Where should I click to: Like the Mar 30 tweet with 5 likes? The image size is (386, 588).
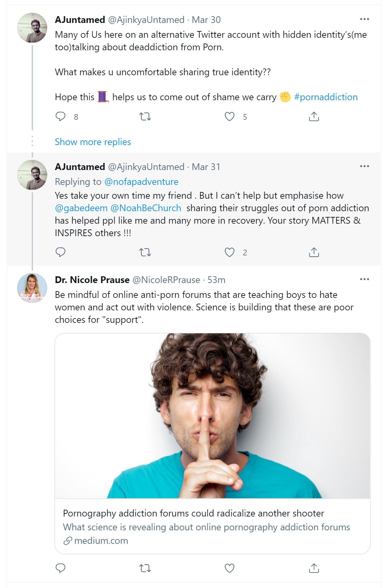tap(230, 117)
